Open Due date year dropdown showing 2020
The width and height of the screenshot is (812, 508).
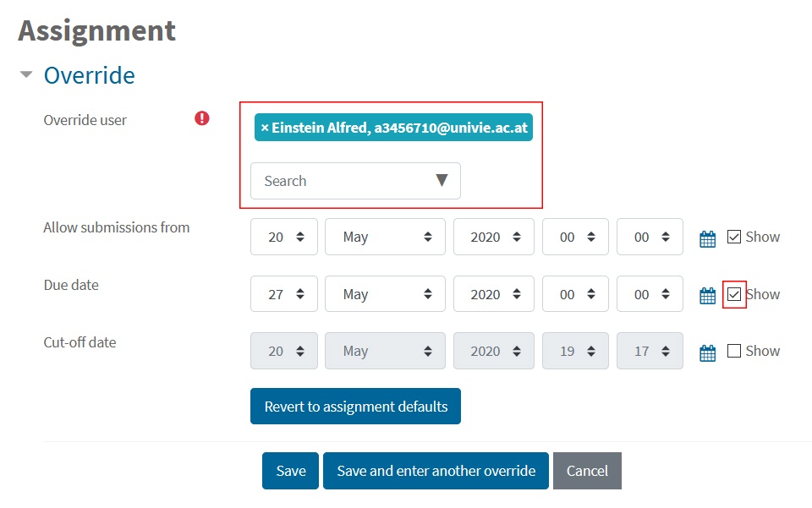tap(493, 294)
